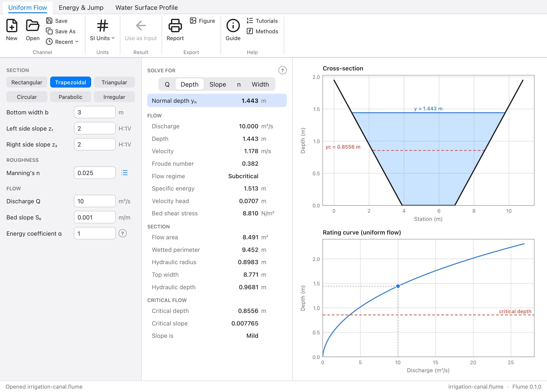
Task: Click the Bottom width b input field
Action: [x=95, y=112]
